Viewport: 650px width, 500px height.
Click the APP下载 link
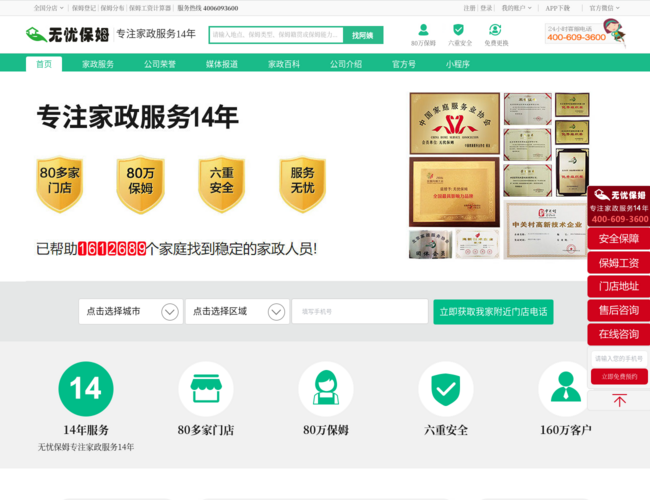(558, 8)
